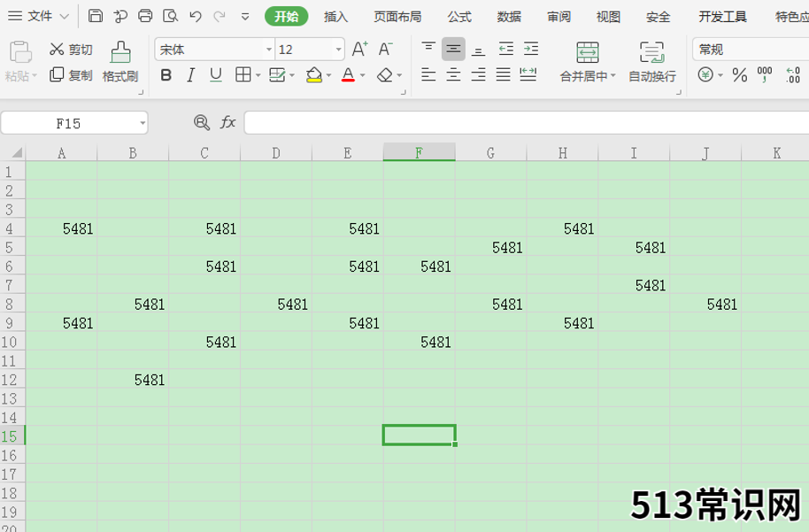Screen dimensions: 809x532
Task: Align text left
Action: click(x=428, y=75)
